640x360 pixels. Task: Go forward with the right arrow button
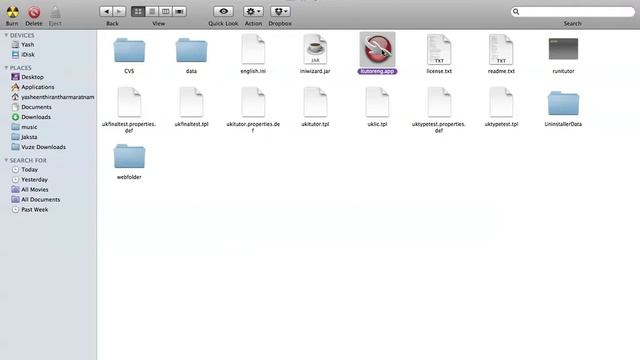click(119, 11)
